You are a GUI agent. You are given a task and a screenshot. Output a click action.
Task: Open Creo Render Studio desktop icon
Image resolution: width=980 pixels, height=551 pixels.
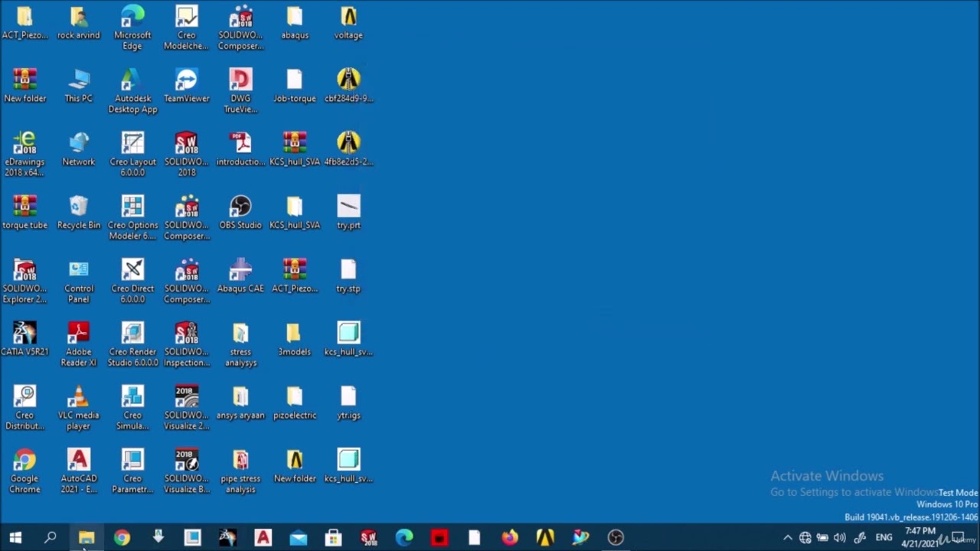click(x=132, y=344)
